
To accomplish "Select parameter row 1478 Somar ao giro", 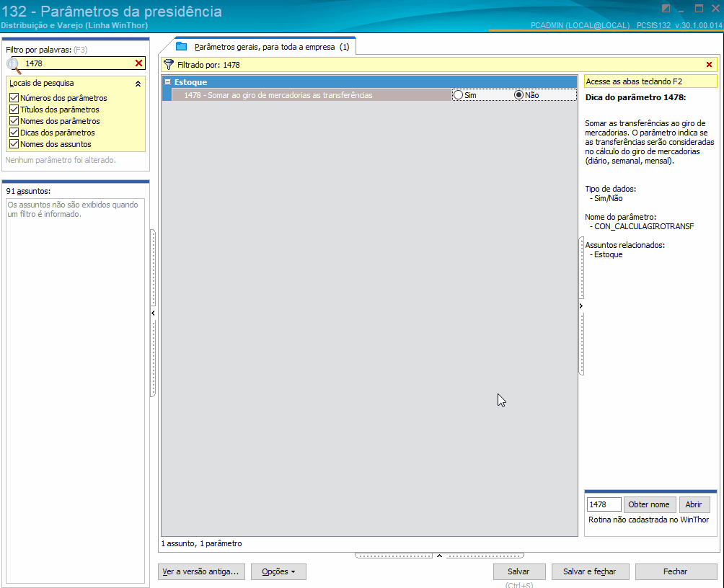I will tap(312, 95).
